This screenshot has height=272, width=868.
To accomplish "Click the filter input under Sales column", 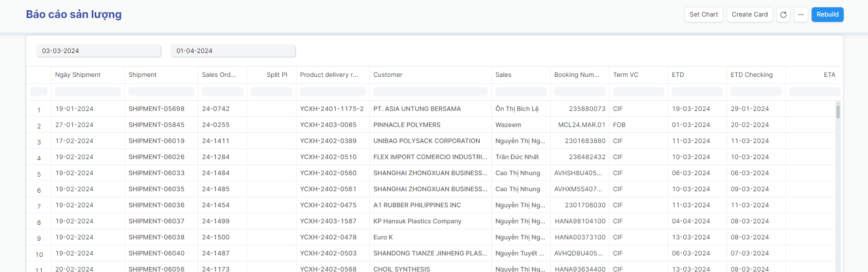I will 521,91.
